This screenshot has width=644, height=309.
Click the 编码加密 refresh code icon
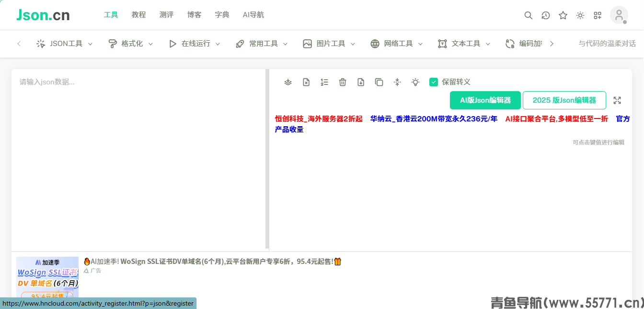coord(510,44)
